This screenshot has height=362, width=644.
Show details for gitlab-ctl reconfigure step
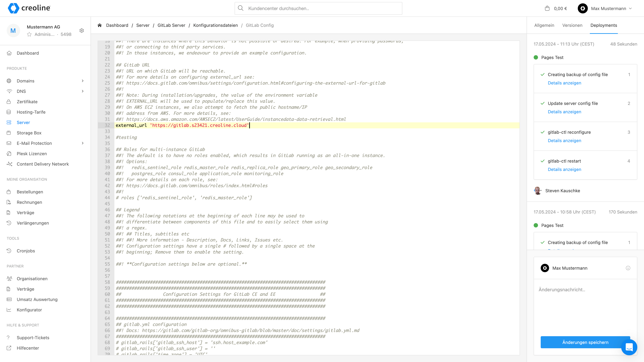tap(564, 141)
